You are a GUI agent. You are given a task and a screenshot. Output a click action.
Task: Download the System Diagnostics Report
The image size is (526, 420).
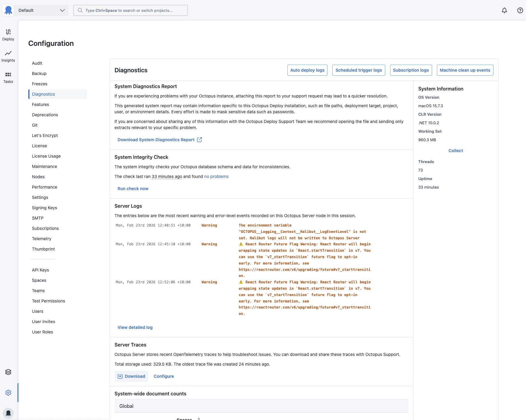pyautogui.click(x=156, y=140)
